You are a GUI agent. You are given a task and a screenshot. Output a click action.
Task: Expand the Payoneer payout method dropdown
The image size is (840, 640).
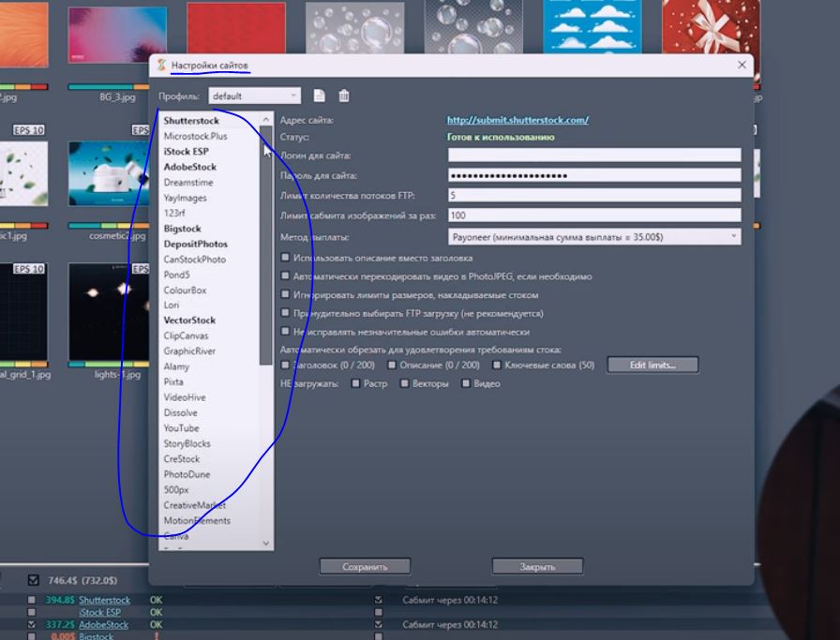pos(594,237)
